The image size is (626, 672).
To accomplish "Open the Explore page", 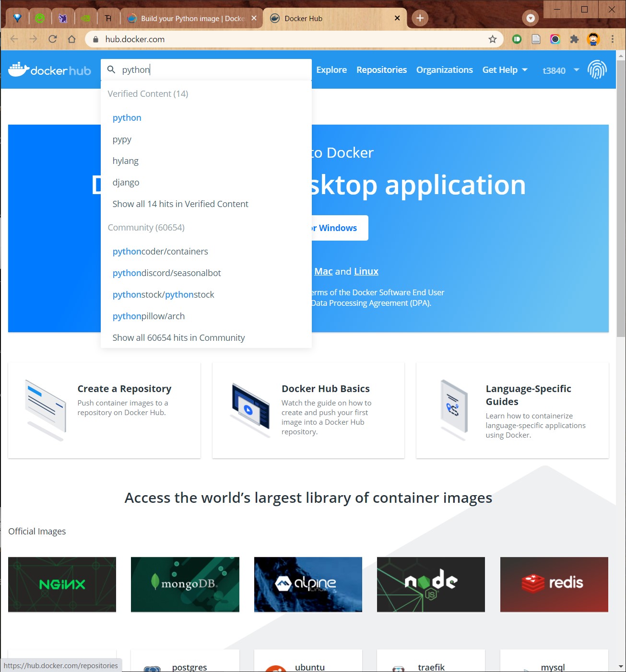I will (x=331, y=70).
